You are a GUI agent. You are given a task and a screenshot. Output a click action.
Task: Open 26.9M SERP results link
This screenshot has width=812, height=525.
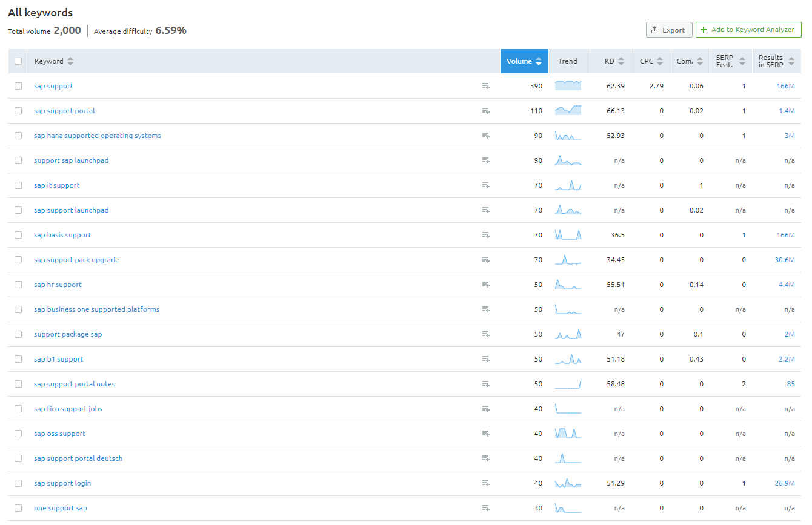click(785, 483)
